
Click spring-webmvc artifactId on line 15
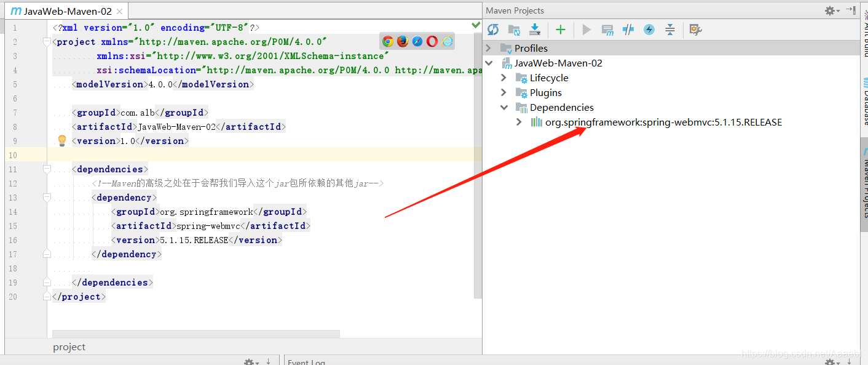click(x=208, y=226)
